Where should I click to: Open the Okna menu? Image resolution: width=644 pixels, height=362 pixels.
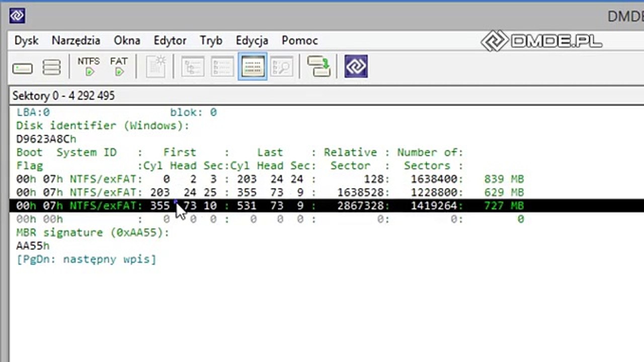pyautogui.click(x=127, y=41)
